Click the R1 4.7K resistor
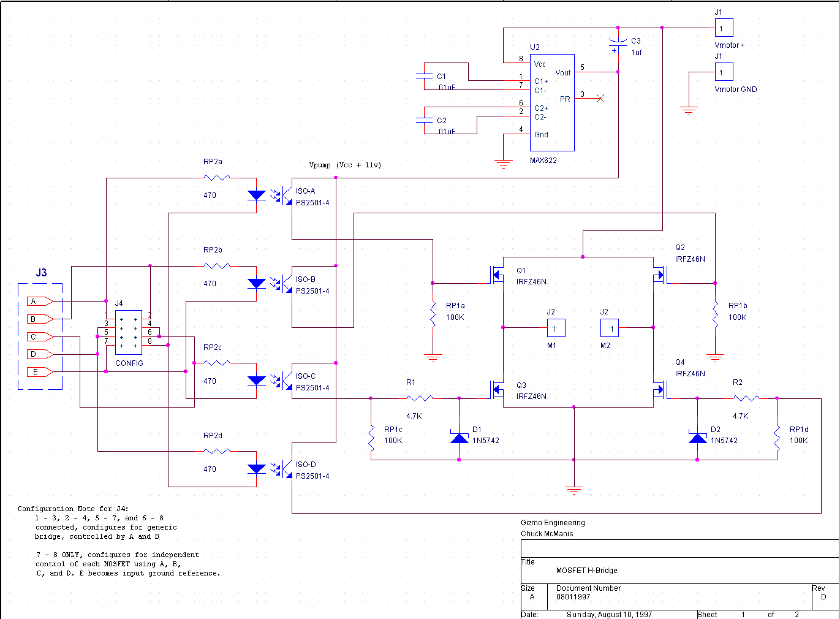This screenshot has width=840, height=619. click(x=420, y=398)
